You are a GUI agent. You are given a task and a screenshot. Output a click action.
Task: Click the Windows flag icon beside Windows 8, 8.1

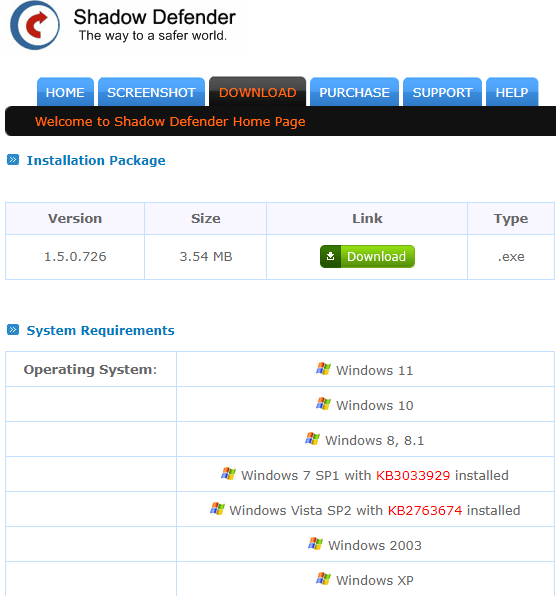(312, 439)
